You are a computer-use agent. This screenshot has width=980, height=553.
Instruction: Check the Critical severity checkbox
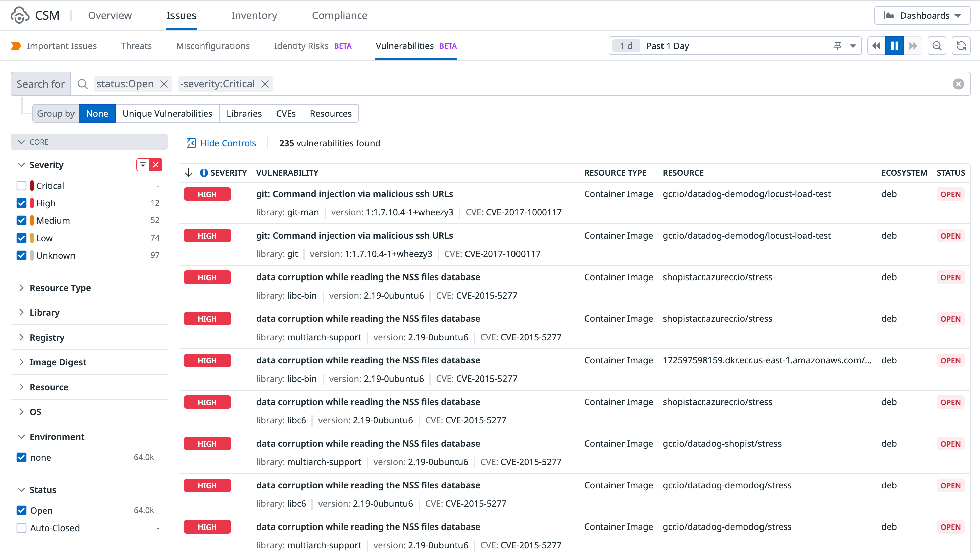22,186
